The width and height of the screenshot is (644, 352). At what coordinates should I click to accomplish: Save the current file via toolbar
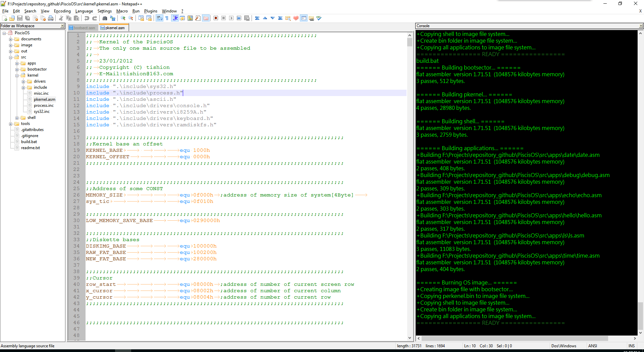coord(20,18)
